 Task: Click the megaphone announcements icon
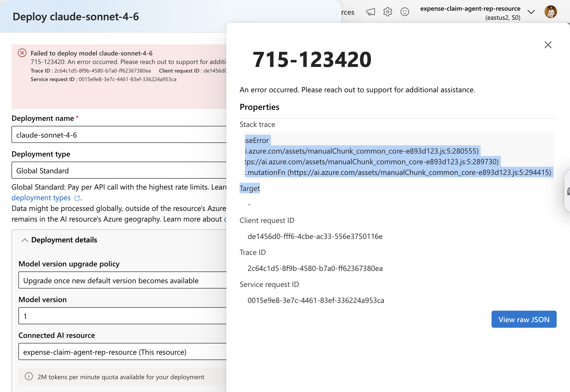coord(371,12)
